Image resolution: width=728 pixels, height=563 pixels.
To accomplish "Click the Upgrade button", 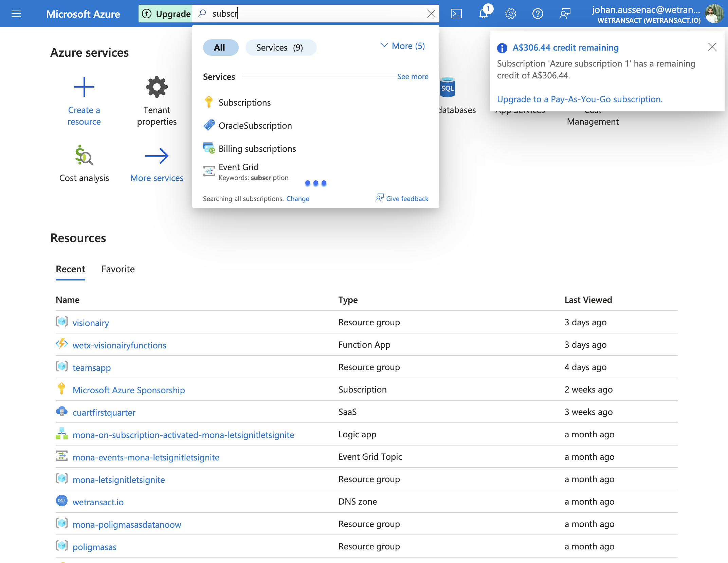I will (x=166, y=14).
